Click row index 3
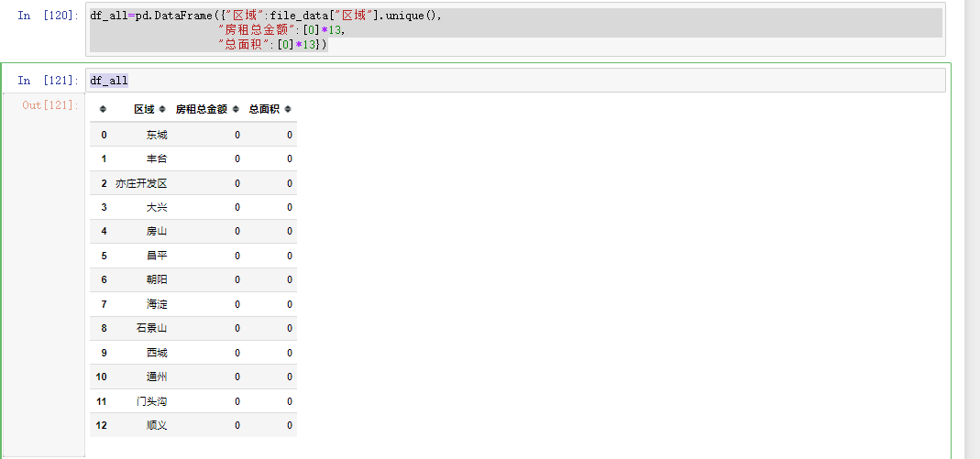Image resolution: width=980 pixels, height=459 pixels. click(104, 207)
